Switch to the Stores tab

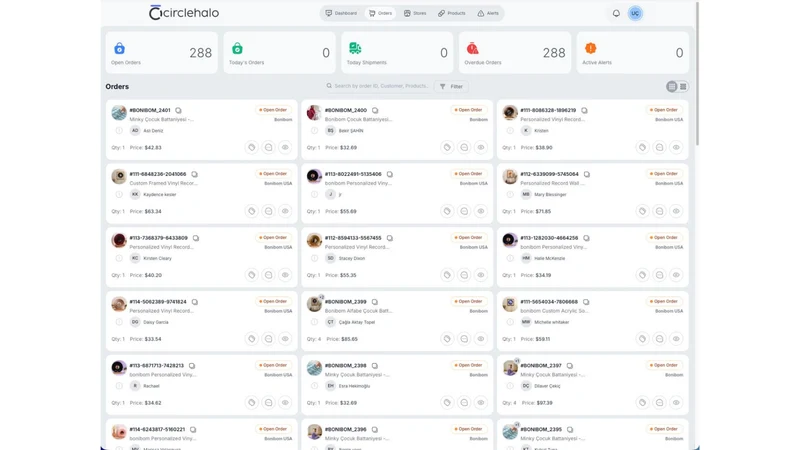coord(415,13)
